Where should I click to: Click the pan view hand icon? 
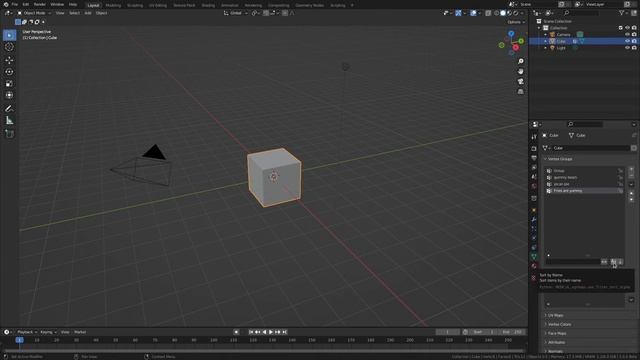(520, 71)
